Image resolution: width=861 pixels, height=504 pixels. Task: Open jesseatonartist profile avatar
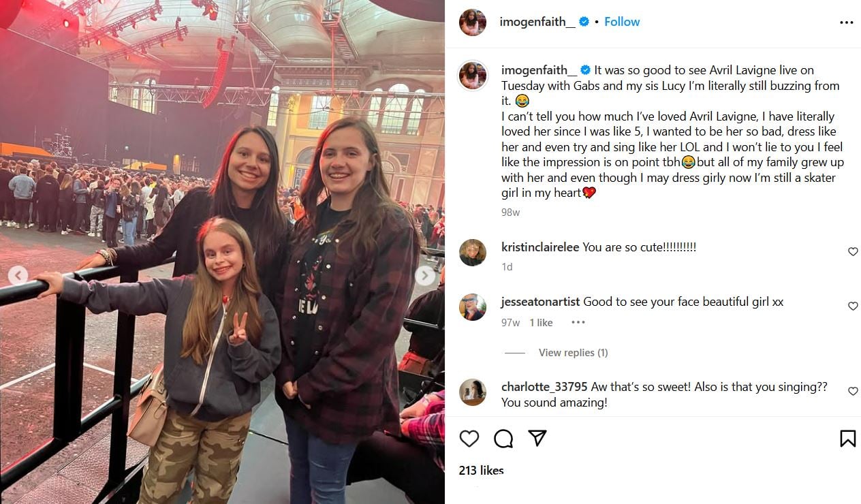pyautogui.click(x=473, y=307)
